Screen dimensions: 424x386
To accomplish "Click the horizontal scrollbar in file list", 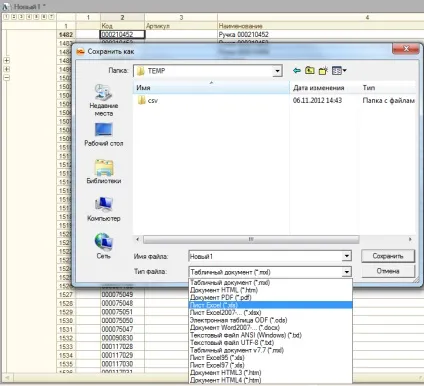I will [x=251, y=239].
